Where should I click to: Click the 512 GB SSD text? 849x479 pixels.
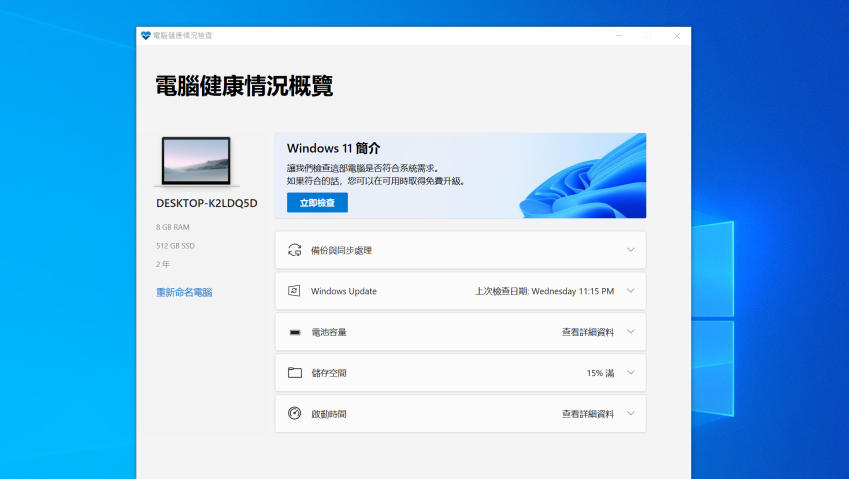(175, 246)
